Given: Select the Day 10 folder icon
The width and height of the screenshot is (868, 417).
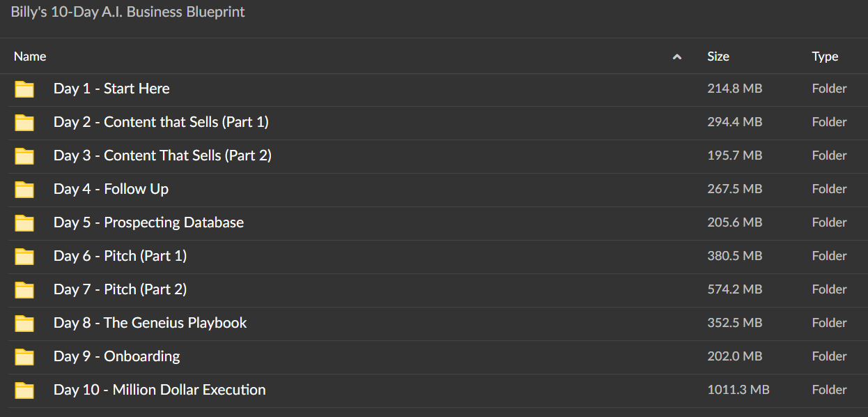Looking at the screenshot, I should pos(24,391).
